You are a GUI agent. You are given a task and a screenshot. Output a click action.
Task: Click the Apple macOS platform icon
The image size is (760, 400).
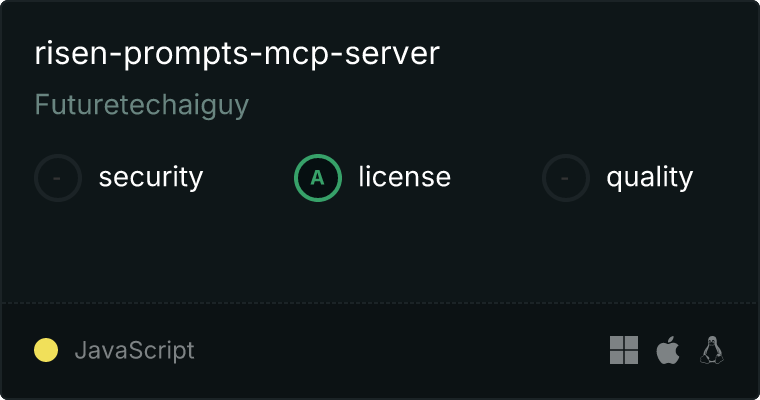pyautogui.click(x=668, y=350)
